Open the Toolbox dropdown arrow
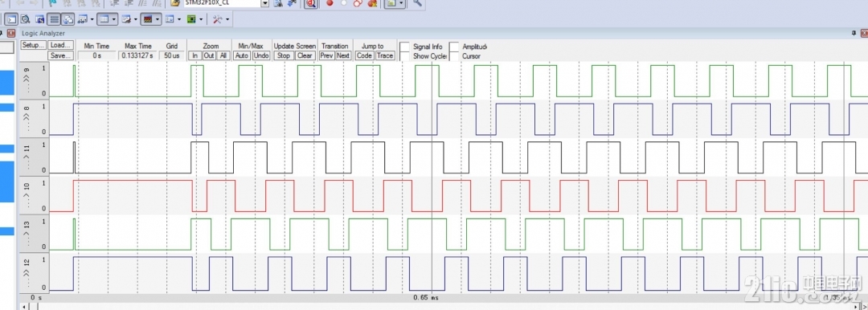 pos(227,19)
